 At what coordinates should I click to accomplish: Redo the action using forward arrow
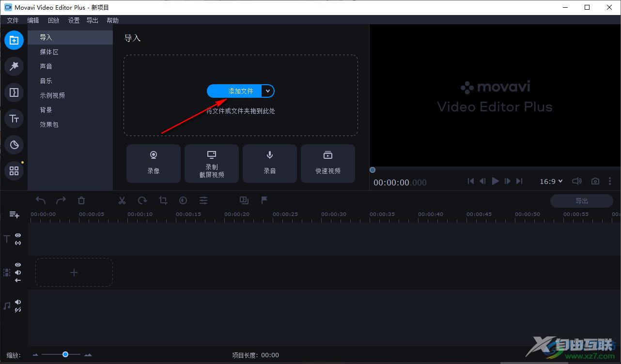(61, 200)
